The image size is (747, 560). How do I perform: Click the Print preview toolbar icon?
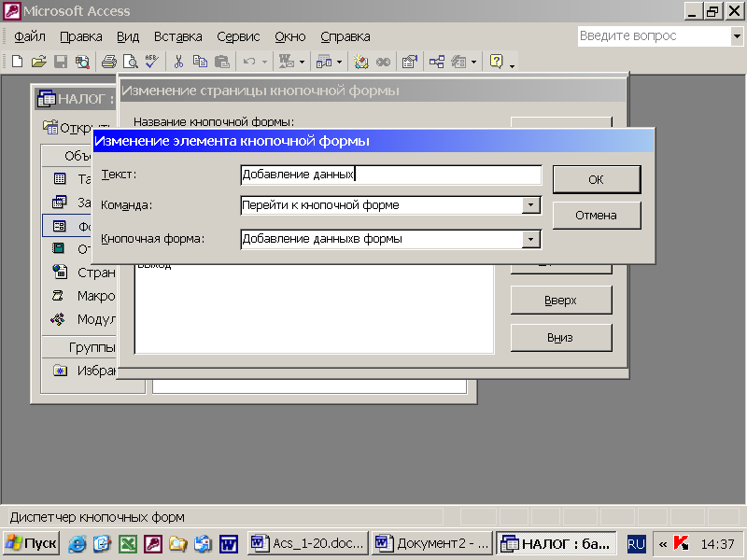(x=130, y=62)
